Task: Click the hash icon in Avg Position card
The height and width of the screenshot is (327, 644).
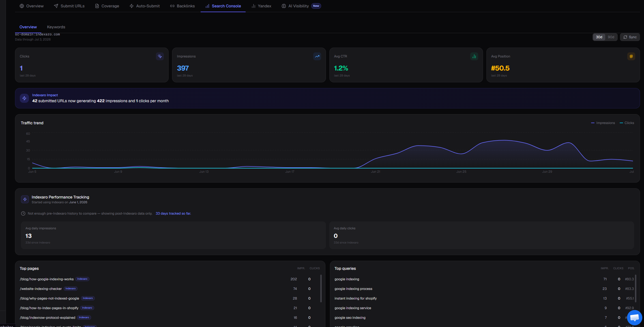Action: point(631,56)
